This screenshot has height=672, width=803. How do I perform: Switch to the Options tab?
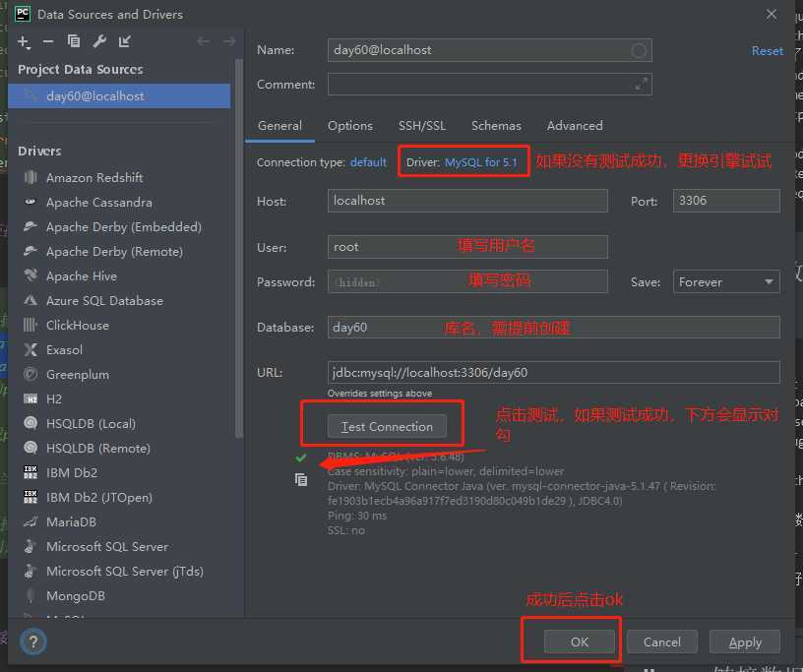click(x=350, y=126)
